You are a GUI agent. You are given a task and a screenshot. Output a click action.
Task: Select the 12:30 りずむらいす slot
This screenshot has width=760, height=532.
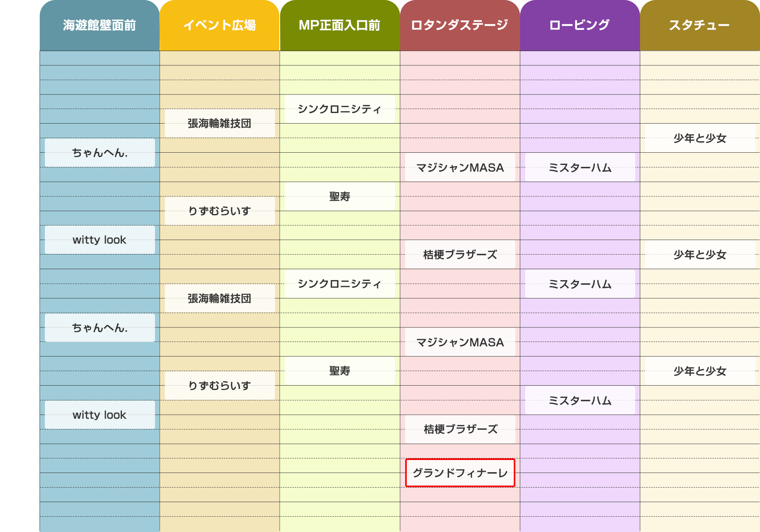(219, 211)
